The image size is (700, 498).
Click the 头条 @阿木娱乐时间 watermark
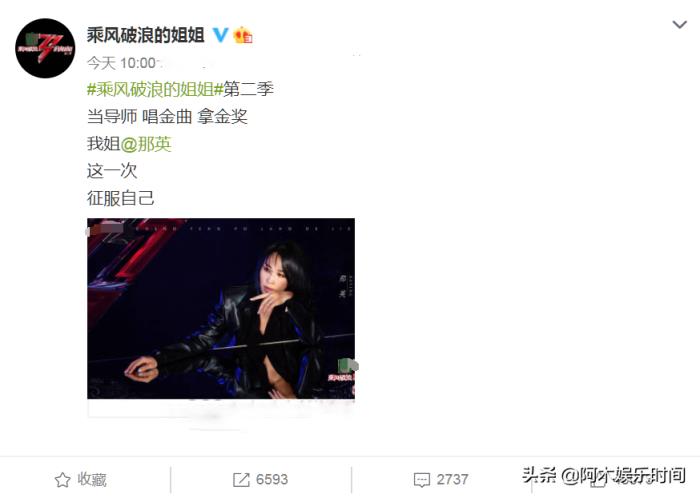[604, 475]
